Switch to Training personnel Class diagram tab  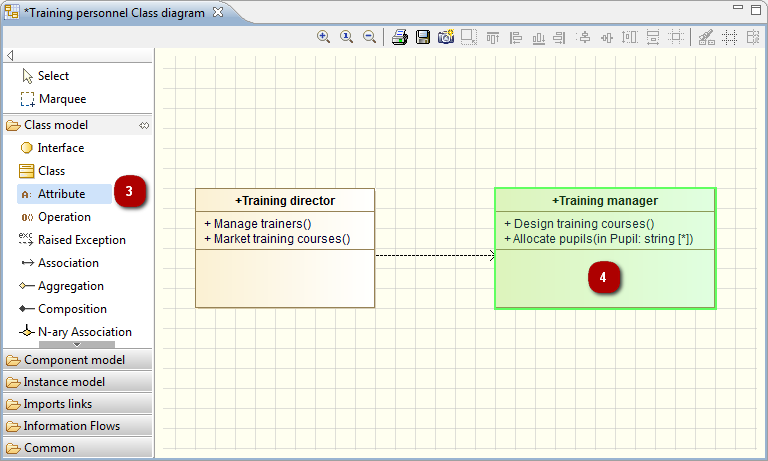click(113, 13)
